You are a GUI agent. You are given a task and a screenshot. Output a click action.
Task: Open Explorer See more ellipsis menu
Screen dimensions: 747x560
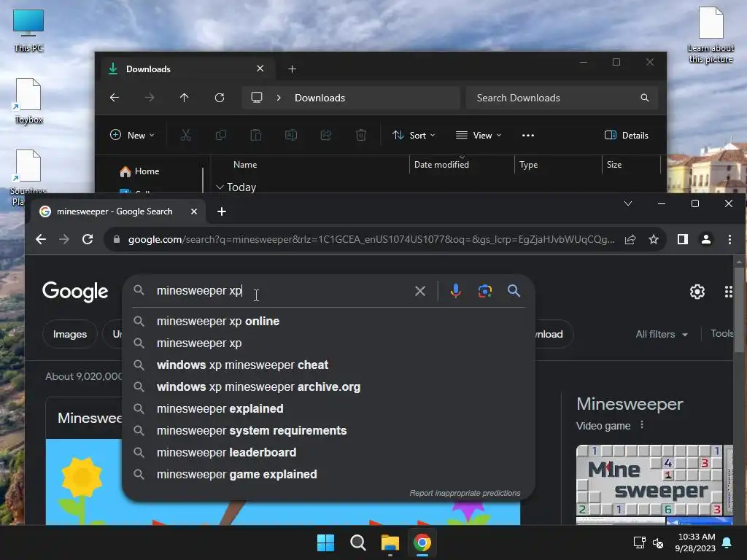(528, 135)
